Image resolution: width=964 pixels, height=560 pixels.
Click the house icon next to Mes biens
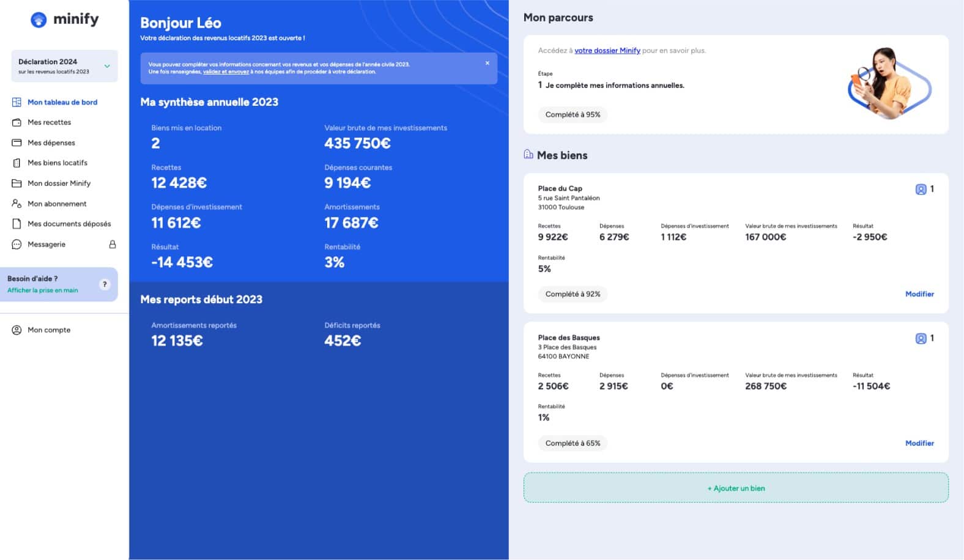[528, 154]
